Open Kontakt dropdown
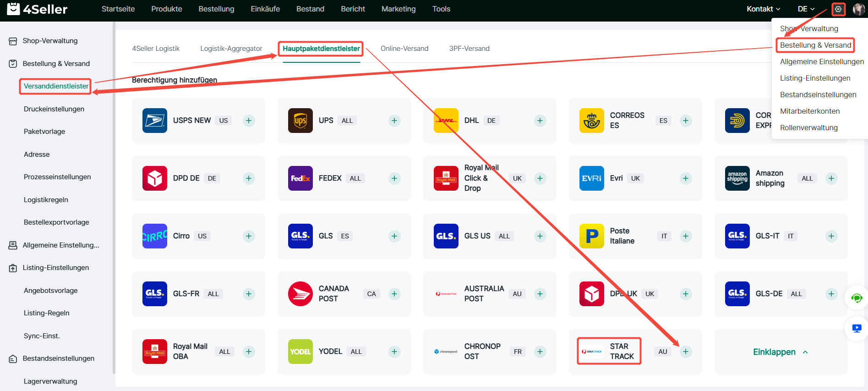 tap(764, 9)
